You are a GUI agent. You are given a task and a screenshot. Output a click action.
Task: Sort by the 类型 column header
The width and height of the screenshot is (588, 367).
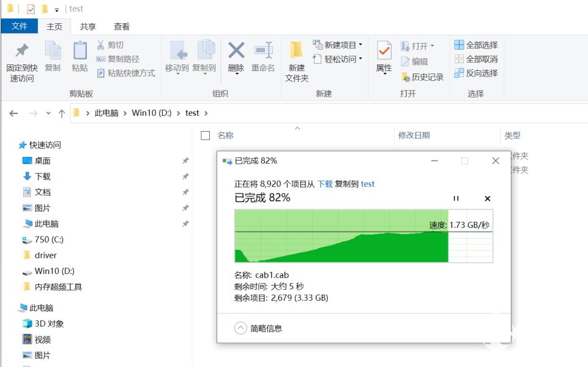512,135
